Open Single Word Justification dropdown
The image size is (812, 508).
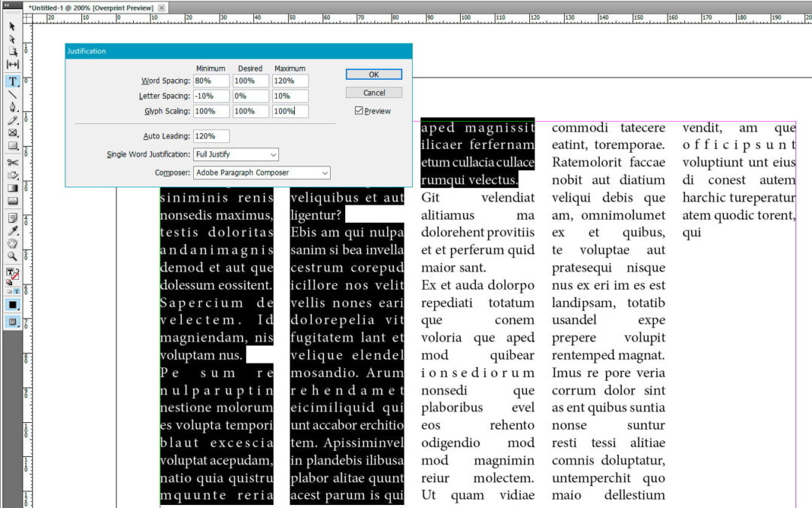tap(236, 154)
